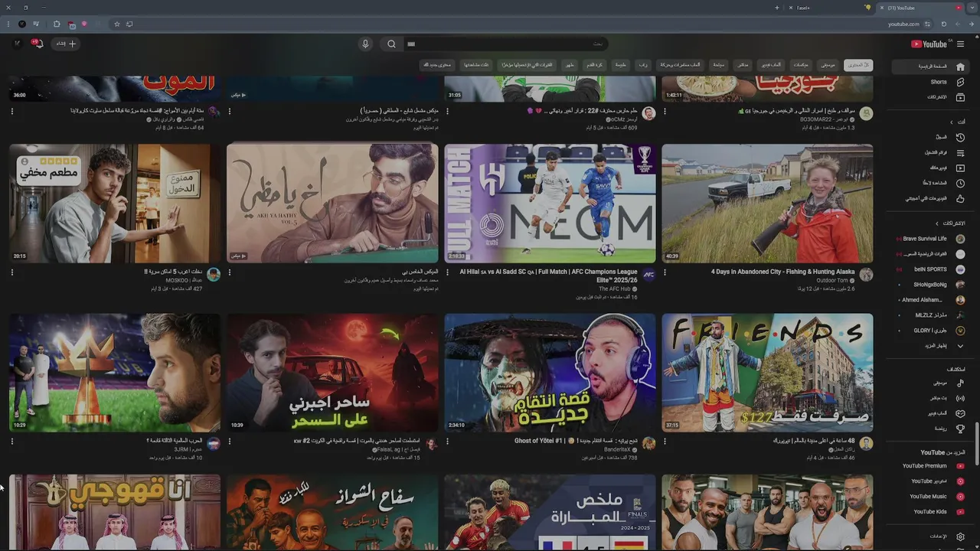Select the Music (موسيقى) category chip

click(x=828, y=65)
